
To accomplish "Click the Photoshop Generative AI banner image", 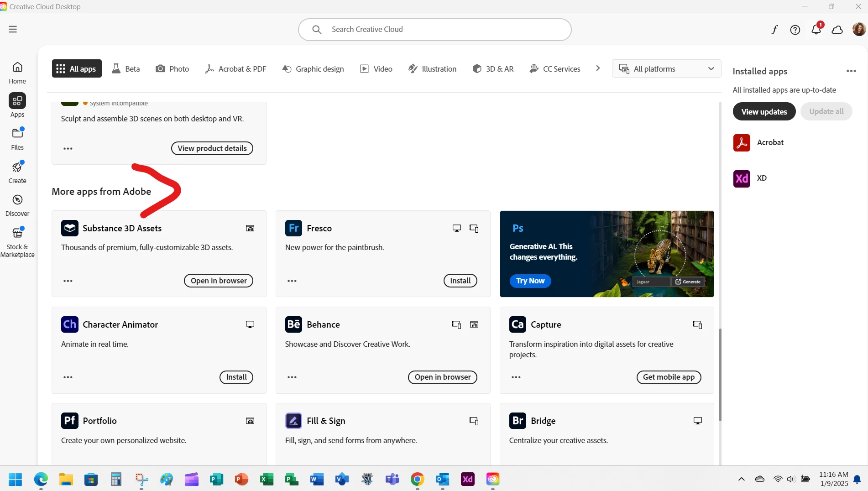I will click(x=607, y=254).
